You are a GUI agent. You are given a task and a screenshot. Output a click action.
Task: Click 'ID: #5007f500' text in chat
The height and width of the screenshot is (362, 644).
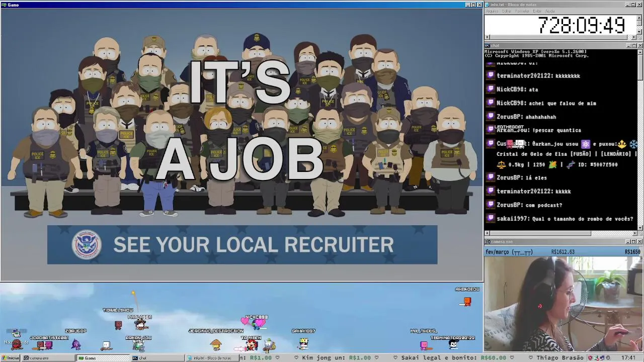(598, 164)
